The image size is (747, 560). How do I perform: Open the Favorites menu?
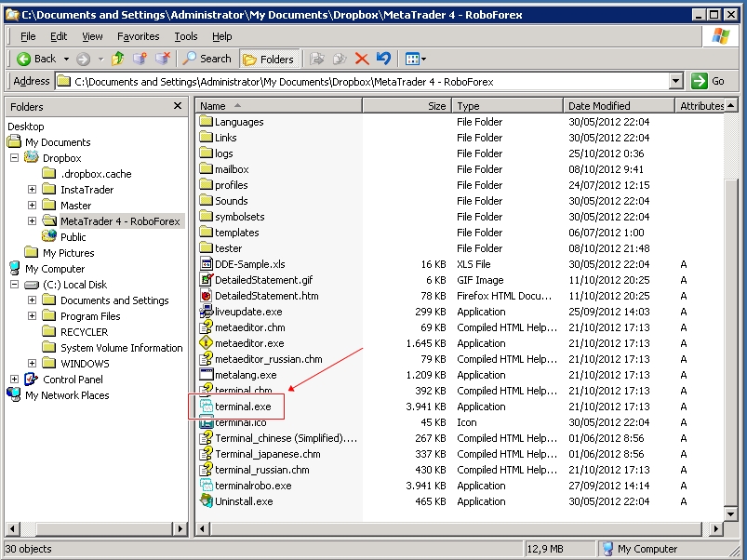139,36
